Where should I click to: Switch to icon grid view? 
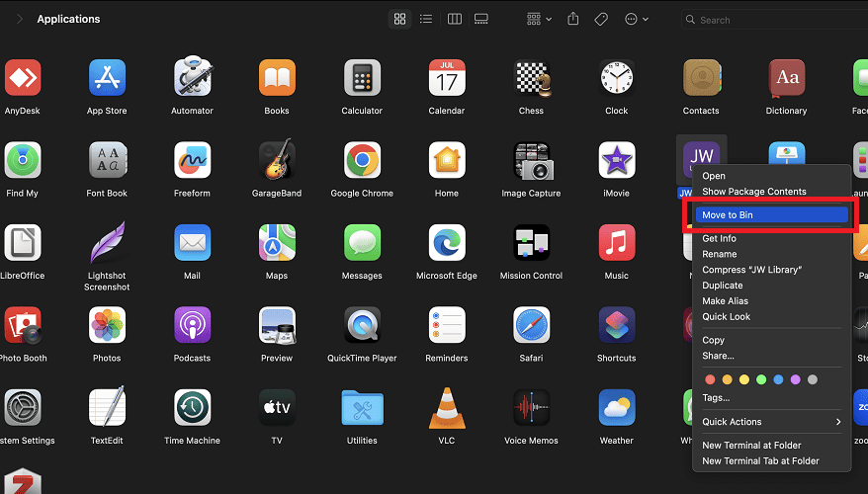[x=399, y=19]
